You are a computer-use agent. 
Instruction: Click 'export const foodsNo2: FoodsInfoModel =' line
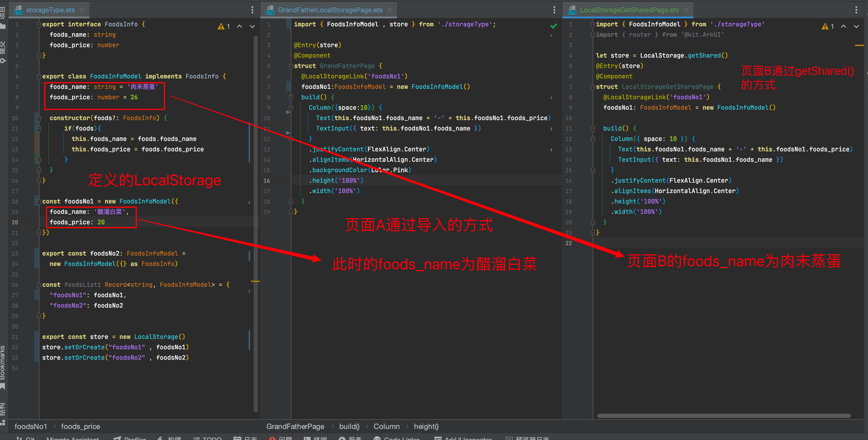tap(114, 253)
